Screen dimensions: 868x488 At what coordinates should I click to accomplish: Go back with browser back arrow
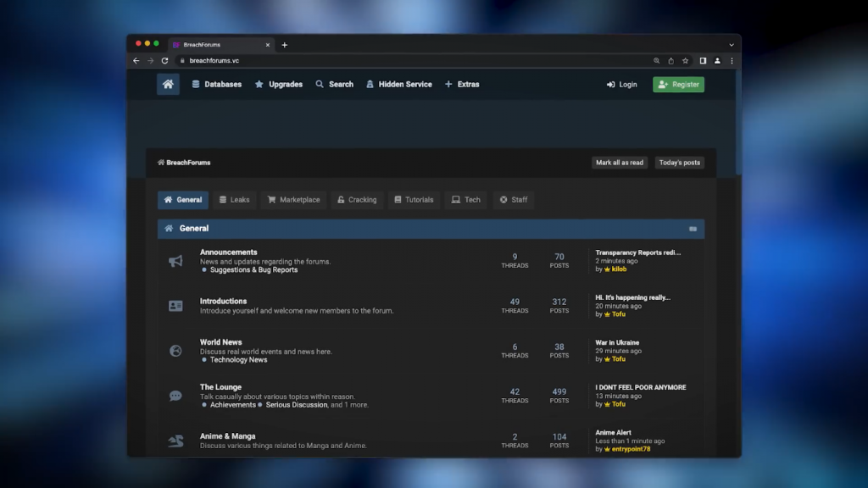tap(136, 60)
